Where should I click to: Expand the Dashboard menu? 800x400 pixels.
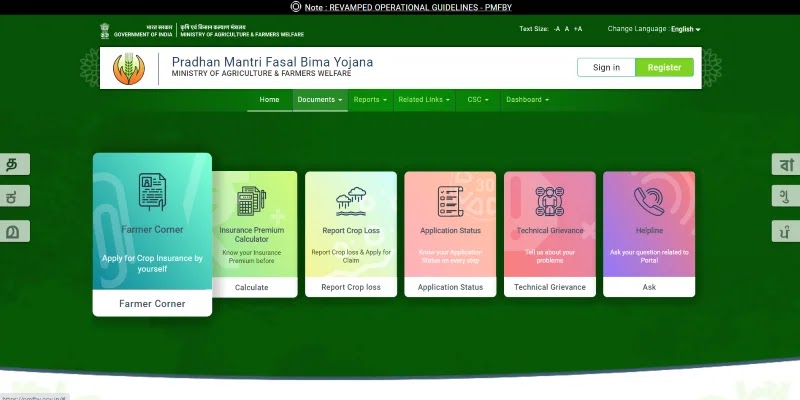pyautogui.click(x=528, y=100)
